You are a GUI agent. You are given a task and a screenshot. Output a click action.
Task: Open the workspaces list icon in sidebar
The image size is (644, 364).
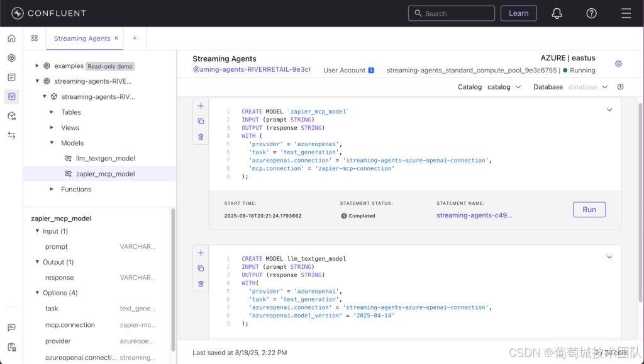click(11, 77)
